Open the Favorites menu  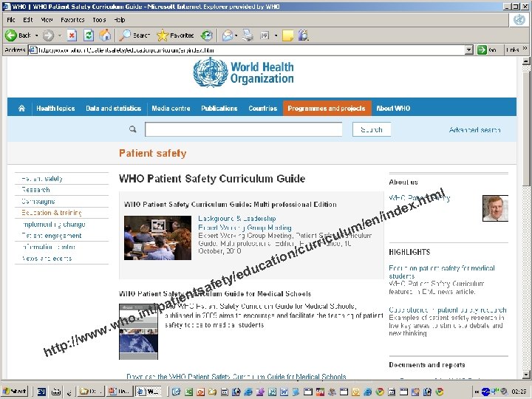coord(72,20)
